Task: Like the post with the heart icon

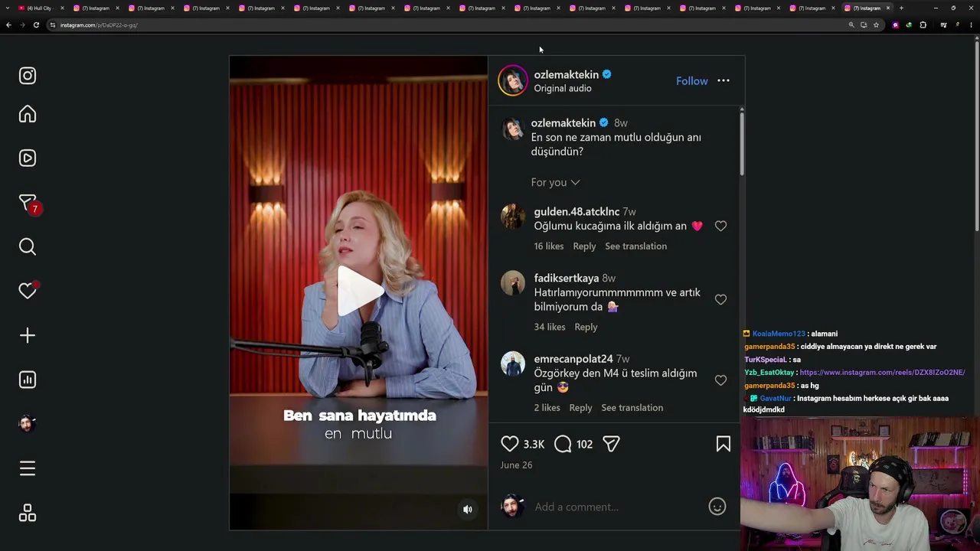Action: point(510,444)
